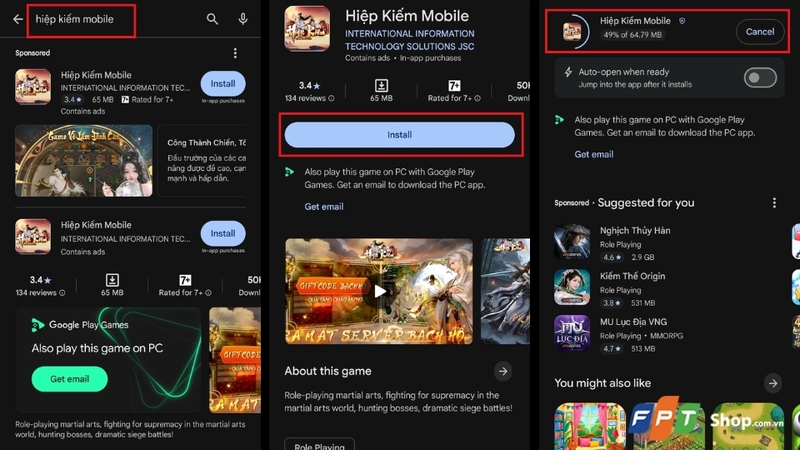Tap the back arrow in search bar
800x450 pixels.
(x=18, y=19)
